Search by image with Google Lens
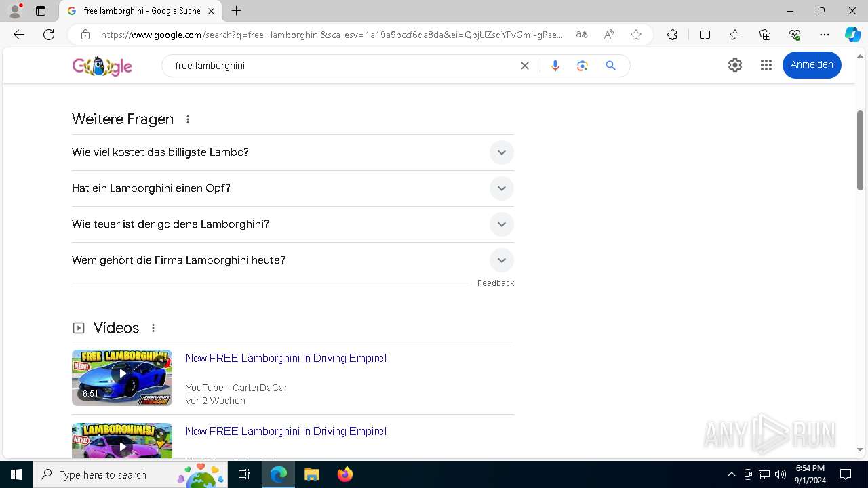This screenshot has height=488, width=868. tap(582, 66)
